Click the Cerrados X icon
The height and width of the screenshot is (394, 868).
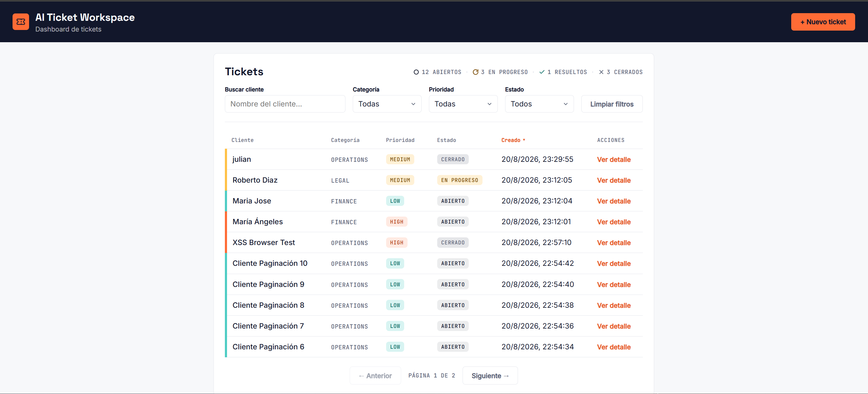[x=601, y=72]
